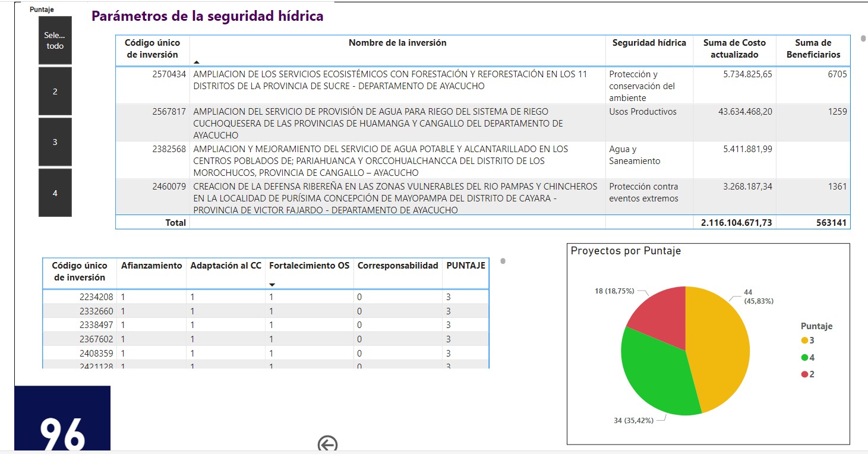This screenshot has height=454, width=868.
Task: Sort by Suma de Beneficiarios column header
Action: click(x=813, y=49)
